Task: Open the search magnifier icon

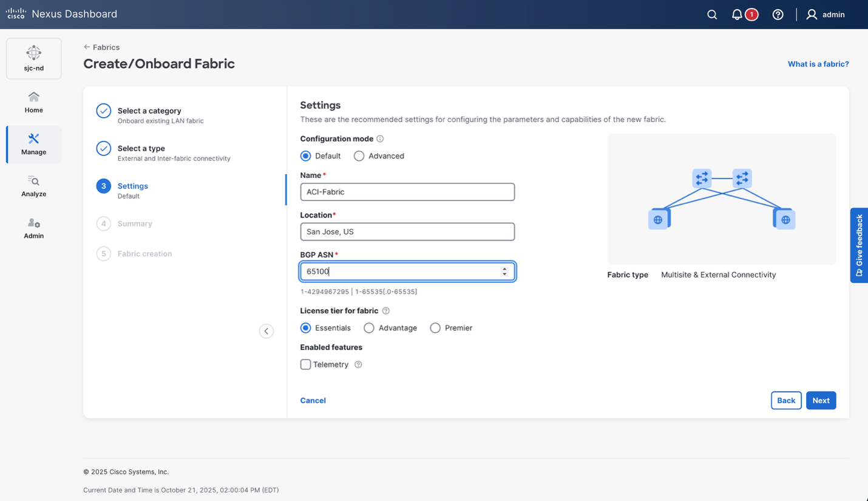Action: pyautogui.click(x=712, y=15)
